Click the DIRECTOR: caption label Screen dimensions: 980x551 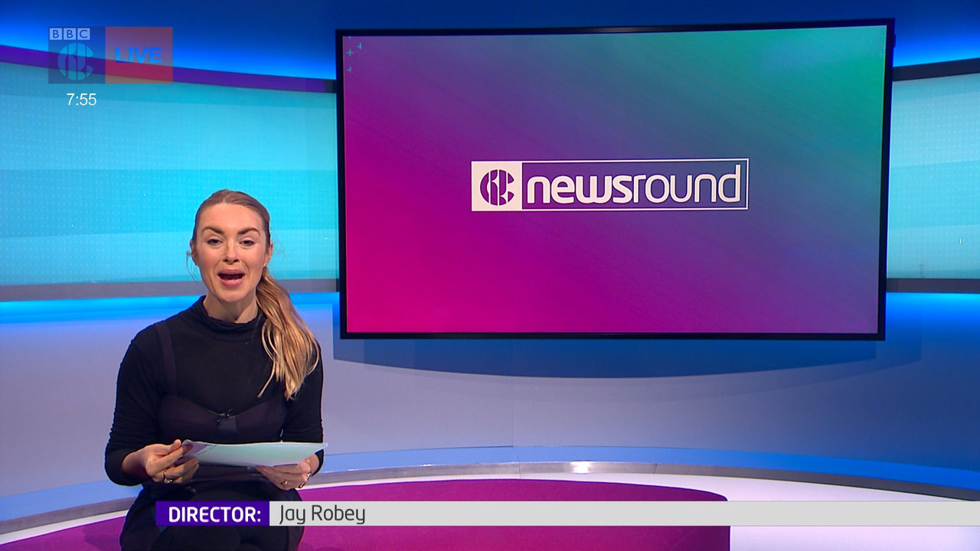coord(213,514)
